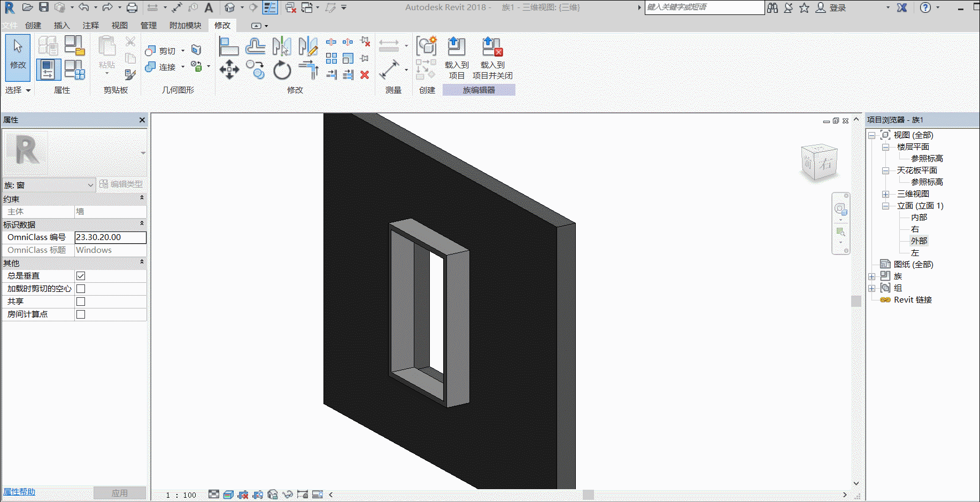Click the Save icon in quick access toolbar
The image size is (980, 502).
point(44,7)
